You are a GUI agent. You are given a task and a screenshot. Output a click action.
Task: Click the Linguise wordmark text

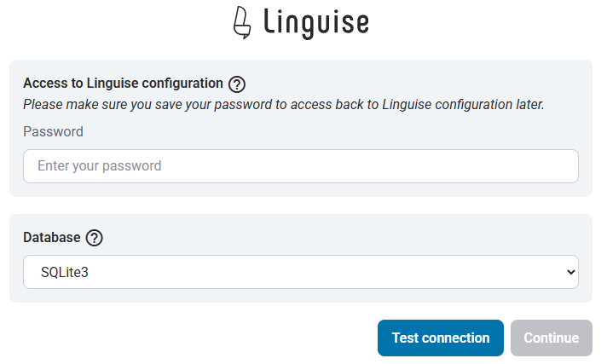pos(316,23)
